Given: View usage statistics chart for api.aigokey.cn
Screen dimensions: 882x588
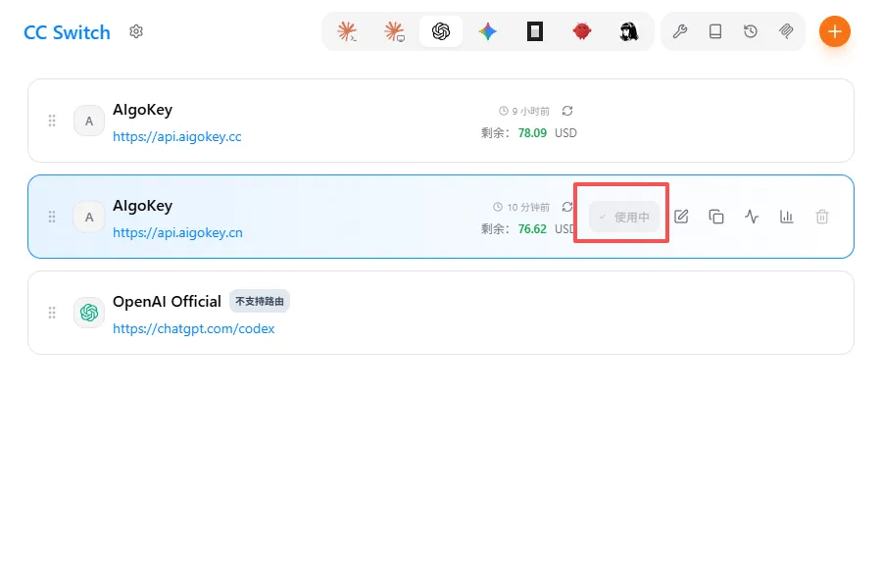Looking at the screenshot, I should point(786,217).
